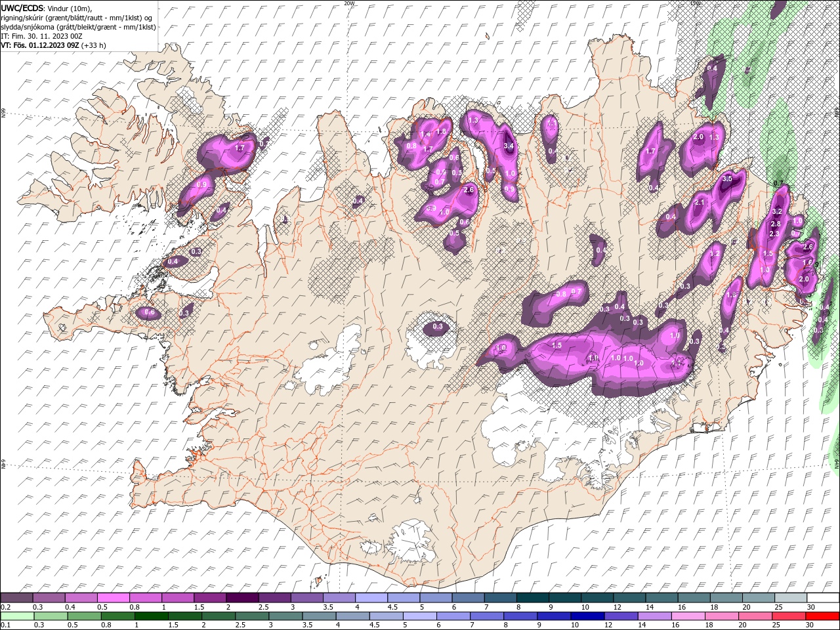Click the crimson 25–30 swatch in bottom legend row
This screenshot has height=630, width=840.
789,616
